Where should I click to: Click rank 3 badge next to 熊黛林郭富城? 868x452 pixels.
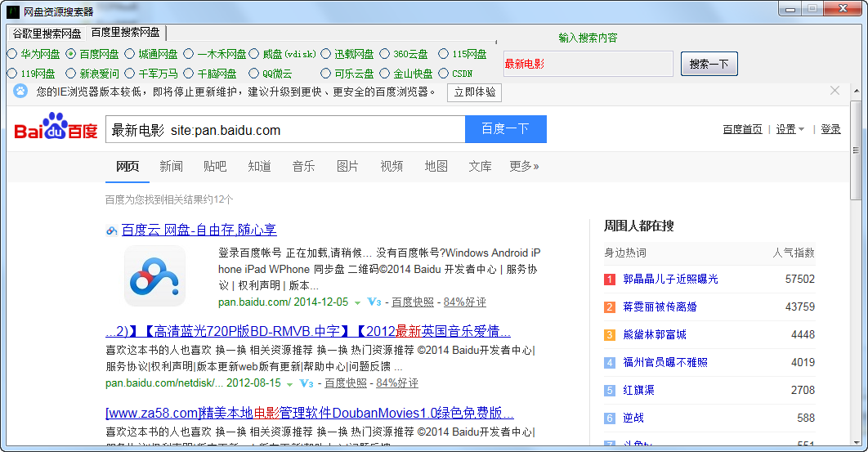coord(610,334)
